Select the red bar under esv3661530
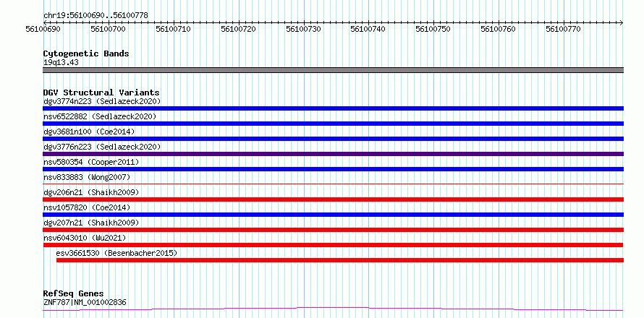This screenshot has width=644, height=318. (340, 260)
